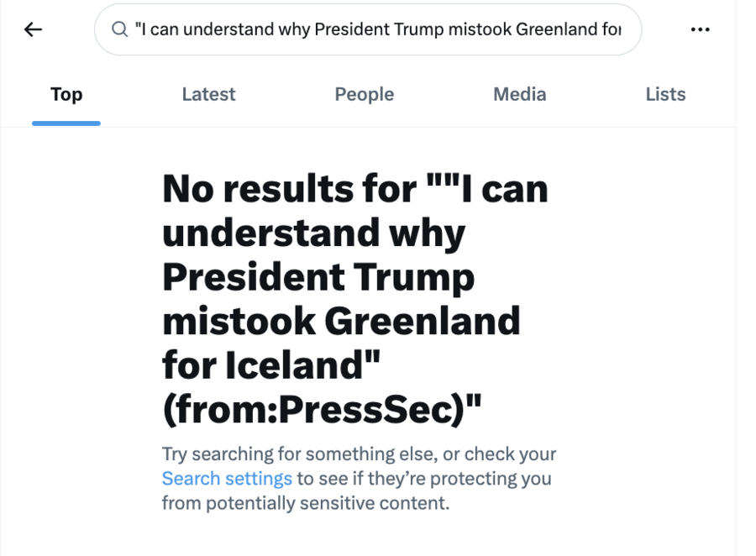Open Search settings to adjust filters
Image resolution: width=756 pixels, height=556 pixels.
(x=227, y=478)
